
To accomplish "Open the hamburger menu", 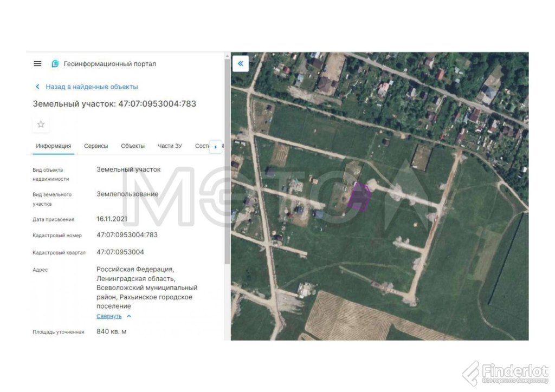I will (x=37, y=64).
